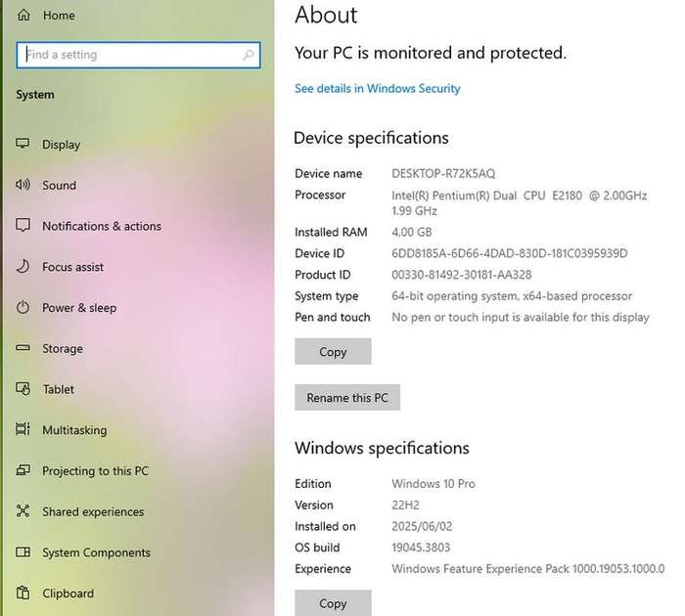Click Rename this PC button
685x616 pixels.
(x=347, y=398)
